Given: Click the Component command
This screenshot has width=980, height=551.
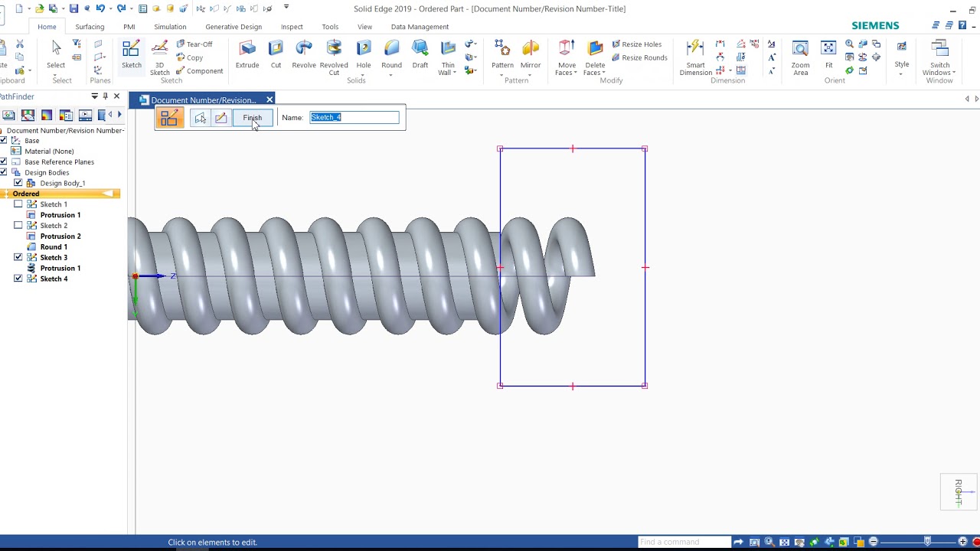Looking at the screenshot, I should point(199,71).
